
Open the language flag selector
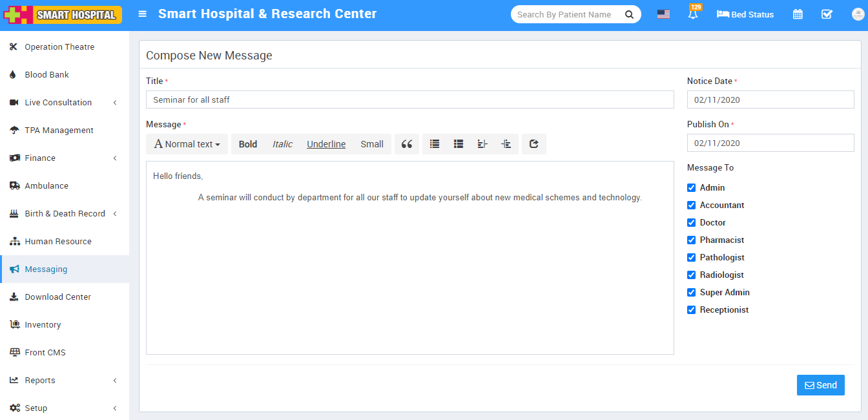click(x=663, y=14)
